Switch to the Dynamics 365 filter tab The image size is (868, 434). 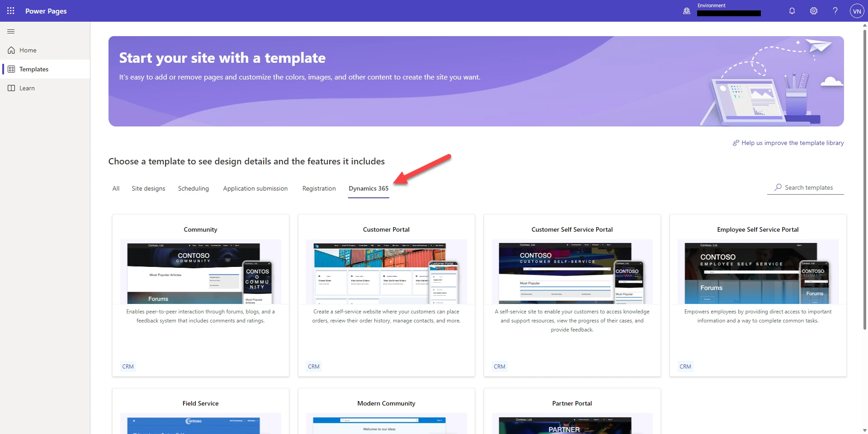pos(368,188)
